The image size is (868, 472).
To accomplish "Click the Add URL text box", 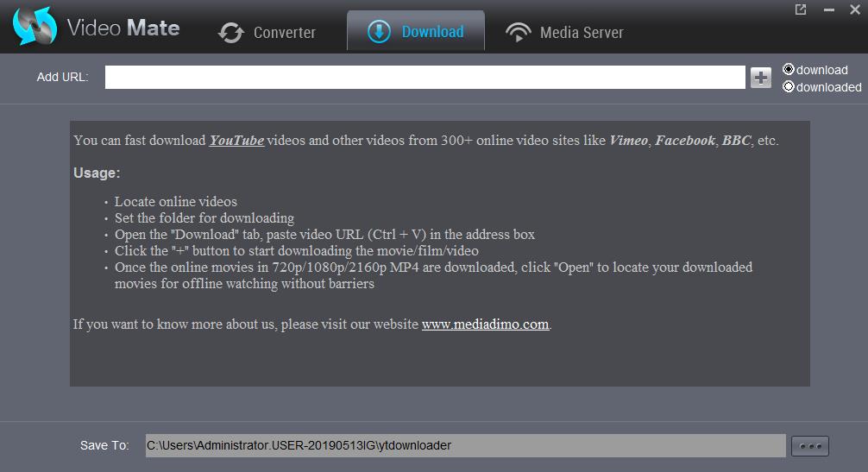I will pos(425,78).
